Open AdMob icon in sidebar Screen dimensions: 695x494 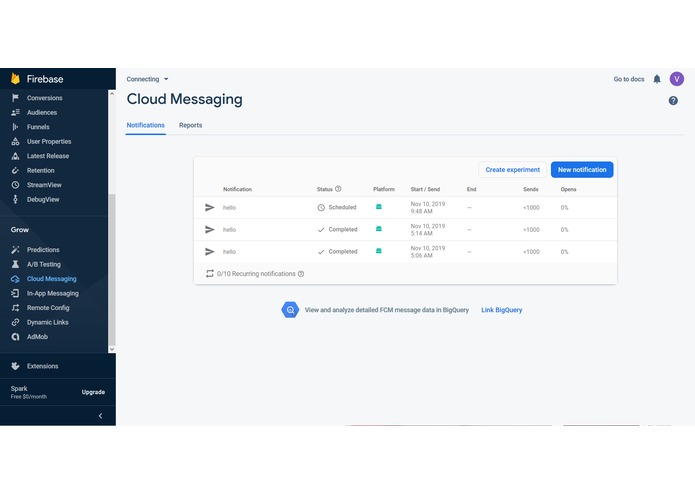16,337
